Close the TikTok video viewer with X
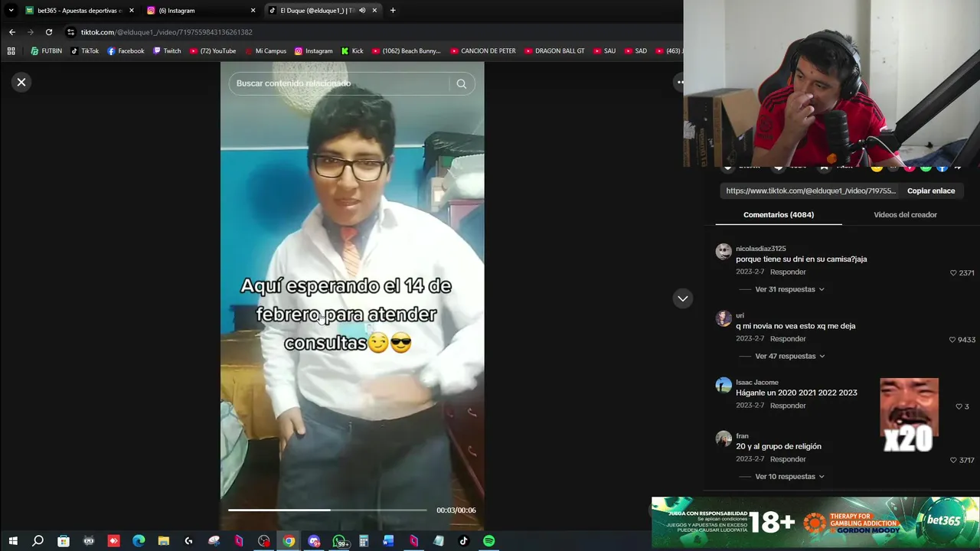Viewport: 980px width, 551px height. click(x=21, y=82)
